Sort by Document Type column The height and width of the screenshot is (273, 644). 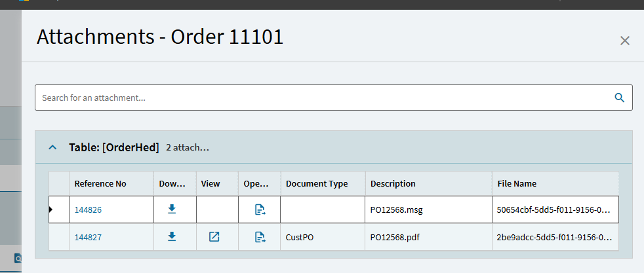tap(317, 184)
